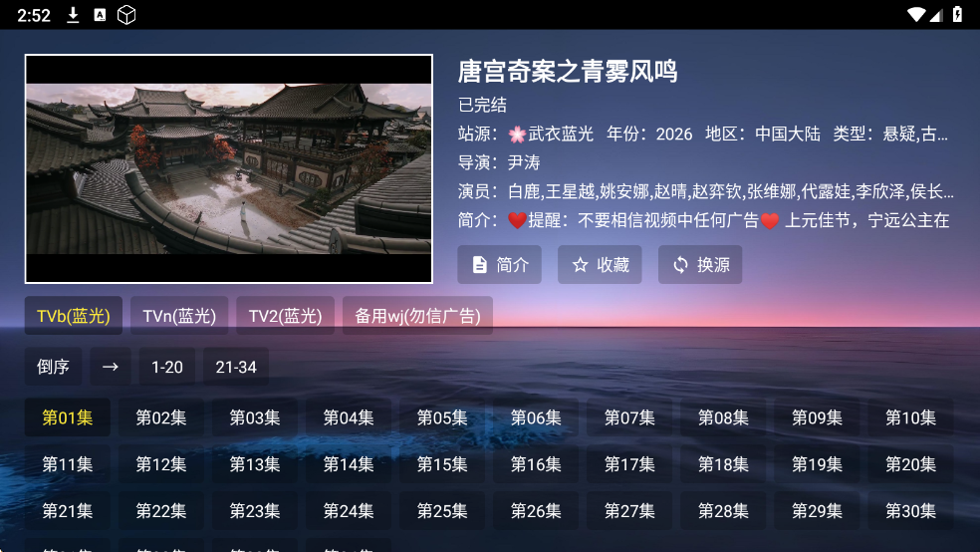Play episode 第13集
The height and width of the screenshot is (552, 980).
coord(255,464)
